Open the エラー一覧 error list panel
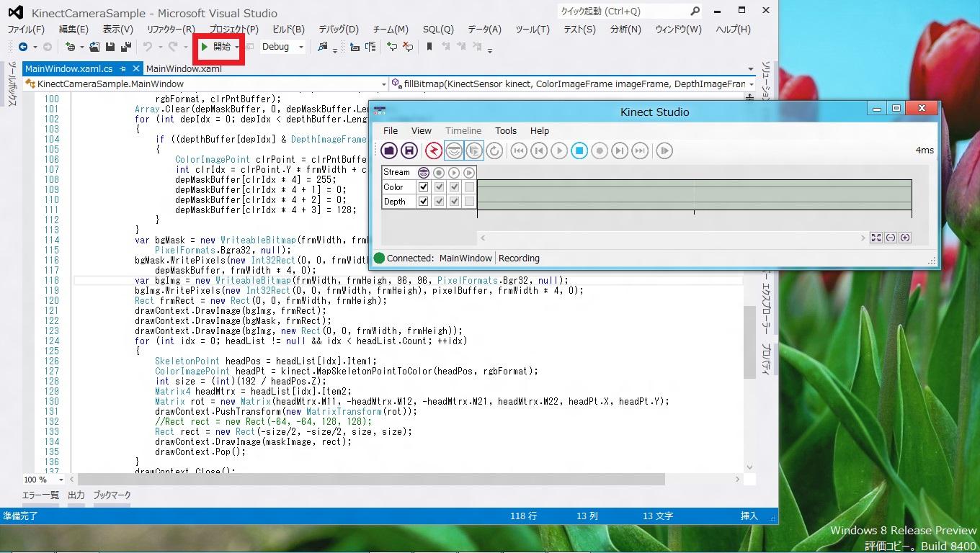Viewport: 980px width, 553px height. (x=40, y=495)
